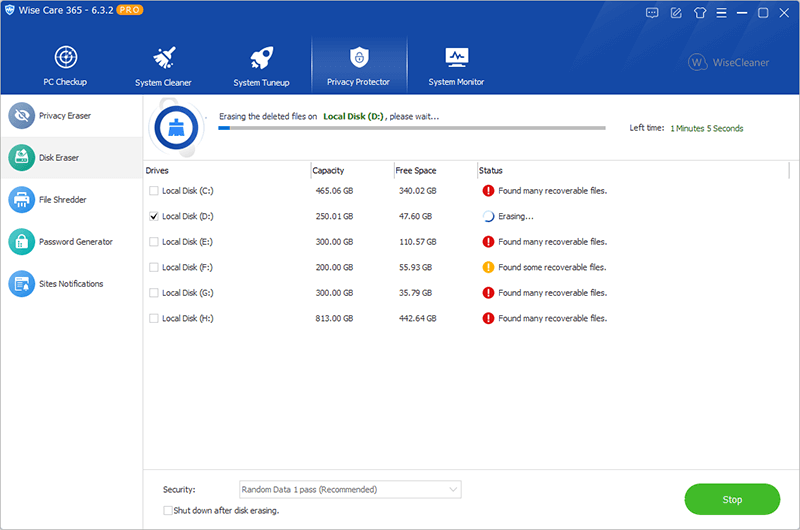Check the Local Disk (F:) checkbox
Viewport: 800px width, 530px height.
point(154,267)
